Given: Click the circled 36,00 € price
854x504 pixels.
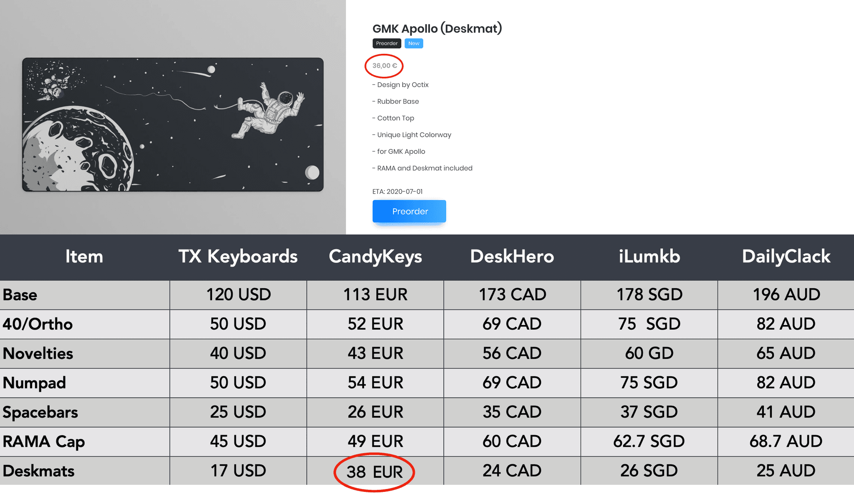Looking at the screenshot, I should (x=384, y=66).
